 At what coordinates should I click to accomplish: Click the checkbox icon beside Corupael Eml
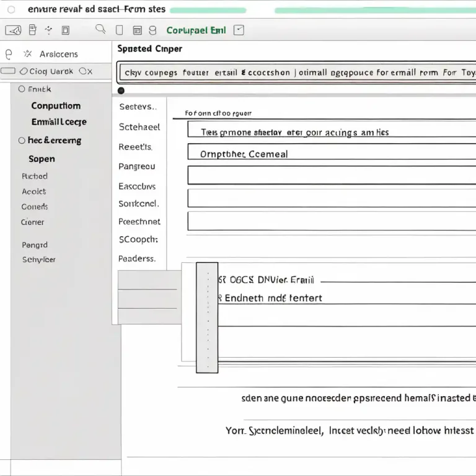239,30
